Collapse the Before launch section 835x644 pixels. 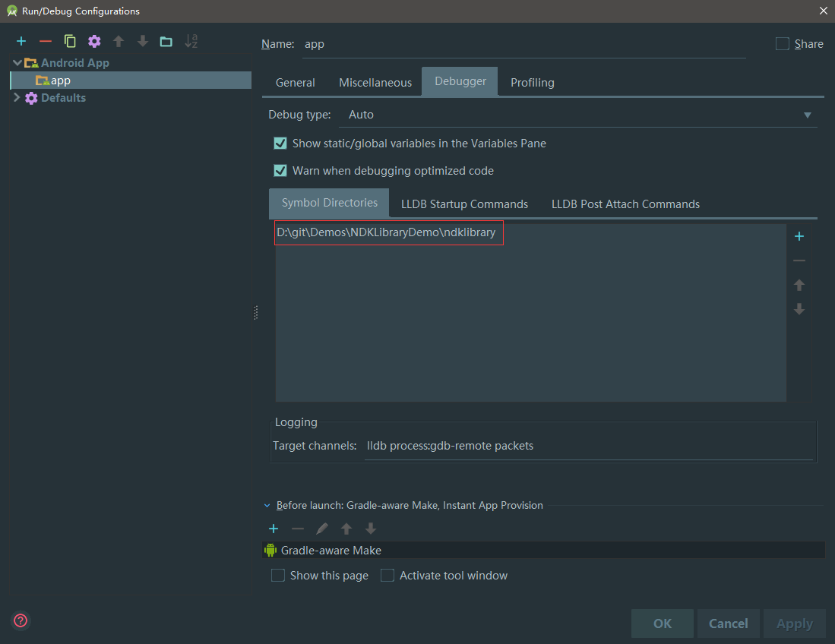click(267, 506)
